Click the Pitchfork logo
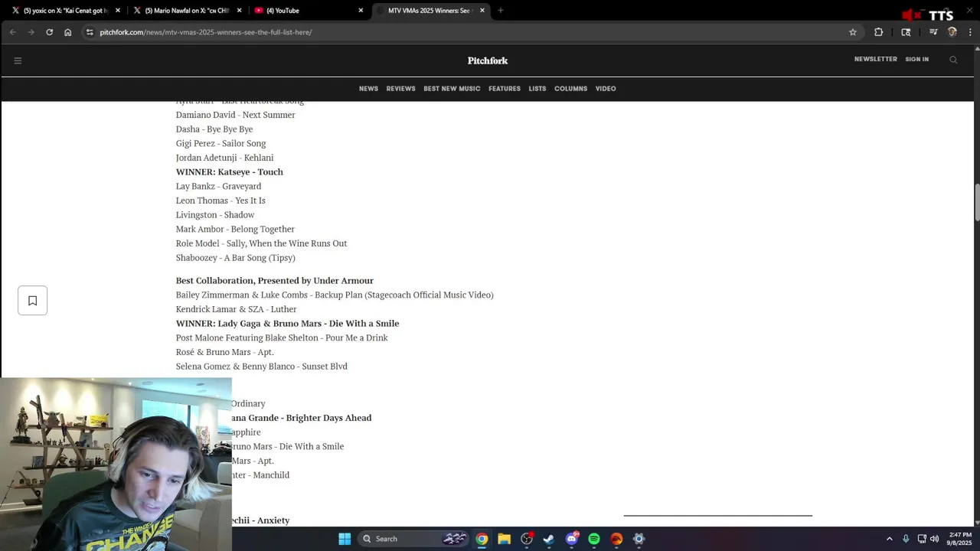Screen dimensions: 980x551 coord(488,60)
